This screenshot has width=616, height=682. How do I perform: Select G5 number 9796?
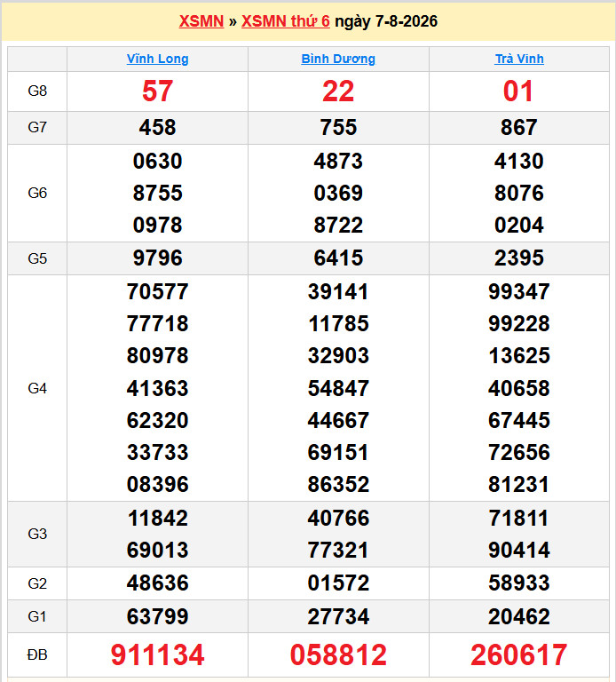coord(157,258)
